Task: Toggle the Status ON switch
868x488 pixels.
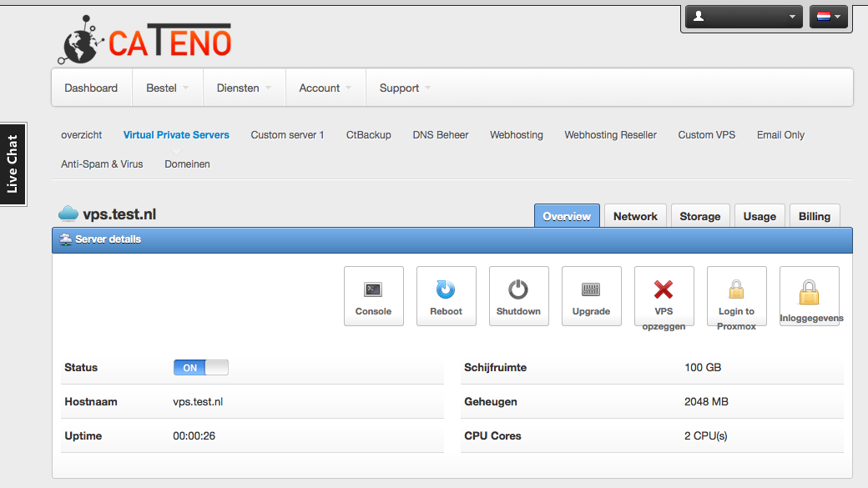Action: pyautogui.click(x=201, y=367)
